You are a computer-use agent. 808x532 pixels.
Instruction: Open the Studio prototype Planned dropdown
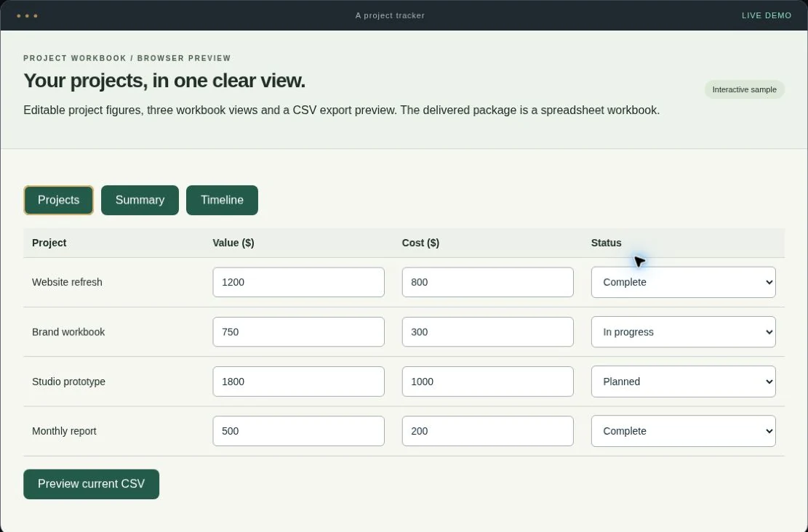click(x=683, y=382)
